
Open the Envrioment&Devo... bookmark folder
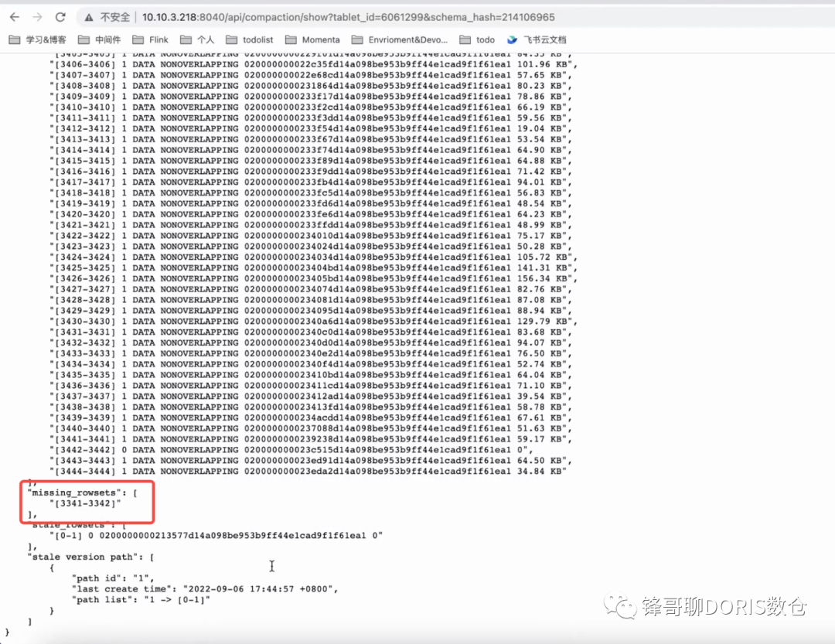pyautogui.click(x=400, y=40)
